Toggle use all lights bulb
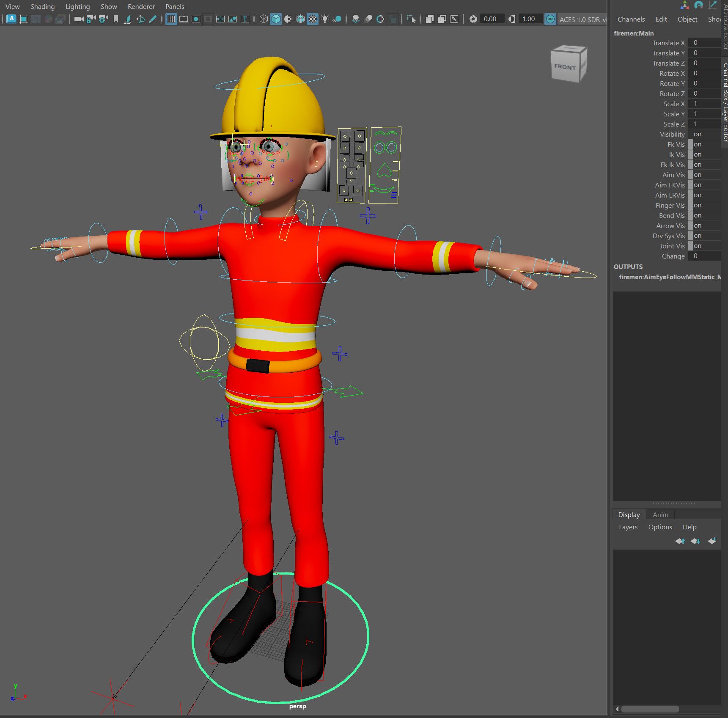The width and height of the screenshot is (728, 718). (x=325, y=19)
